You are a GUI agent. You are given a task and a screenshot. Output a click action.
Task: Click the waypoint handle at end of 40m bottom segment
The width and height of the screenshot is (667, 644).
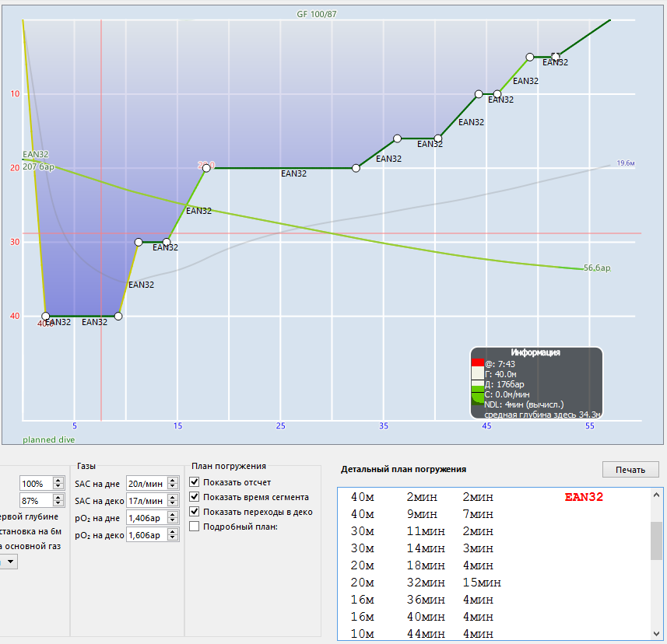[118, 316]
